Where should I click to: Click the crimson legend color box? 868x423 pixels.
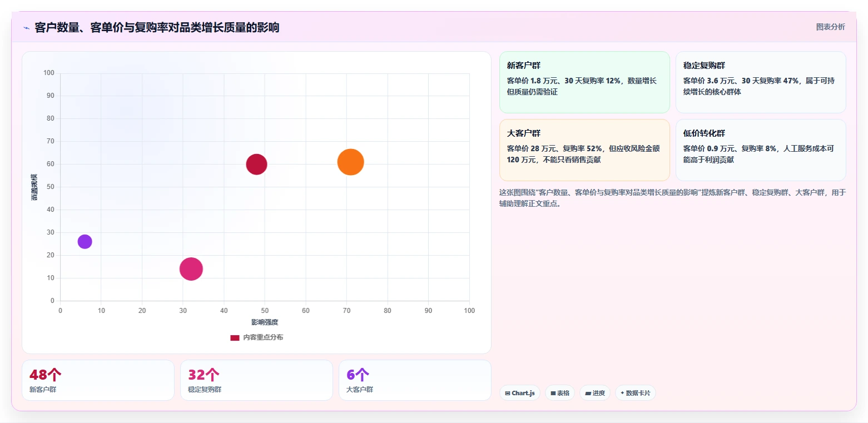pyautogui.click(x=235, y=337)
